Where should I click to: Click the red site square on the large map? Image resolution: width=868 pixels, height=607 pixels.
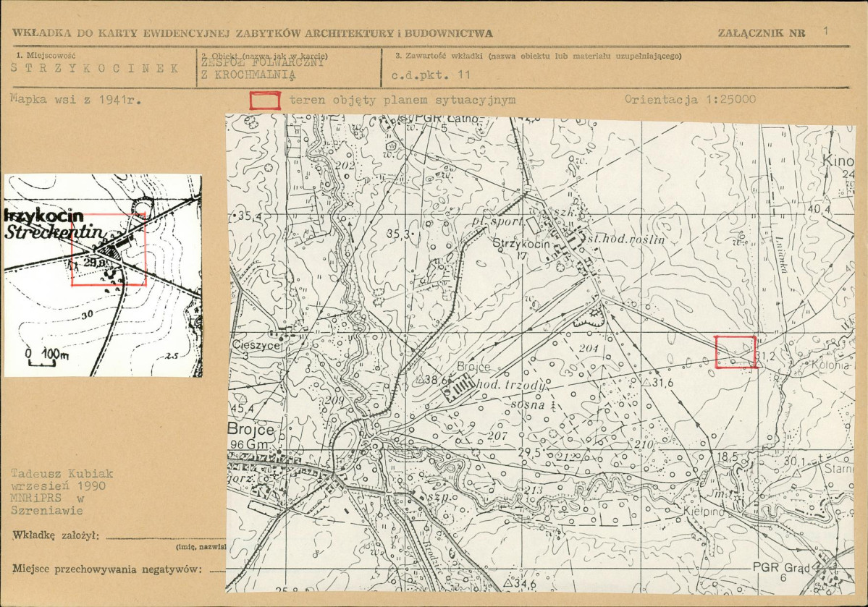[735, 352]
